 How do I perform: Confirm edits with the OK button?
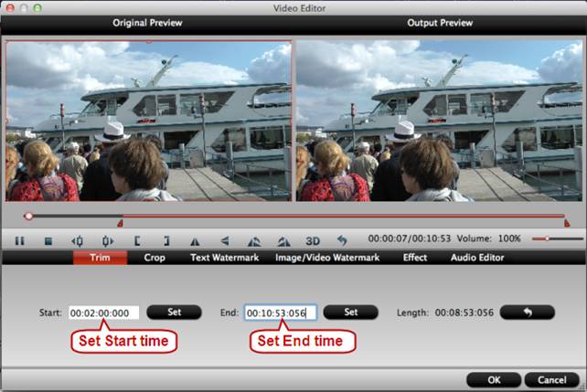pos(494,380)
